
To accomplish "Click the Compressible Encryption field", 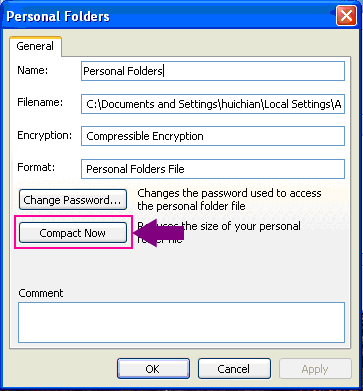I will pos(213,136).
